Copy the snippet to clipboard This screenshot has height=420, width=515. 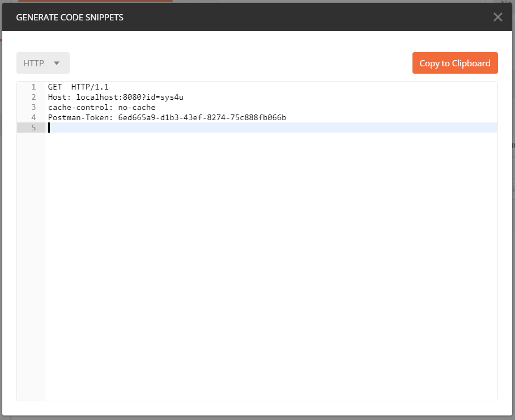coord(455,63)
